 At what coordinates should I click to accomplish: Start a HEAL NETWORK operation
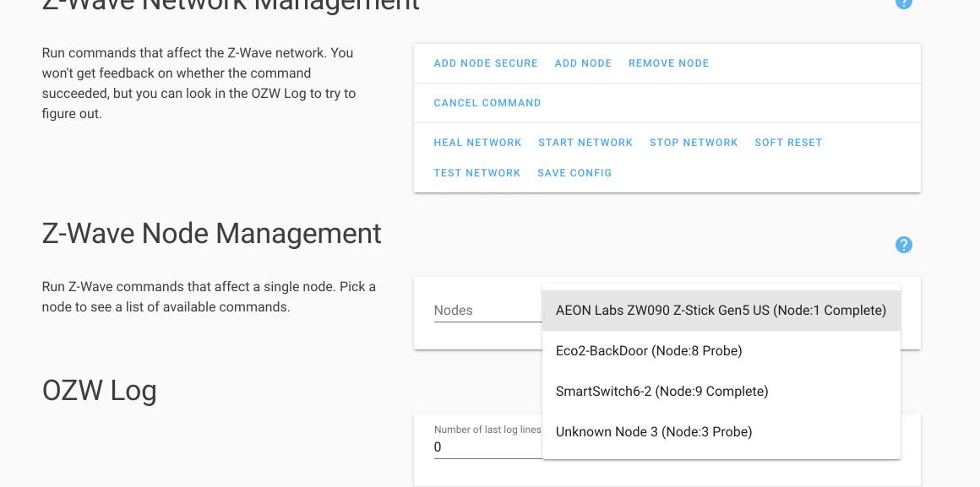pos(477,143)
